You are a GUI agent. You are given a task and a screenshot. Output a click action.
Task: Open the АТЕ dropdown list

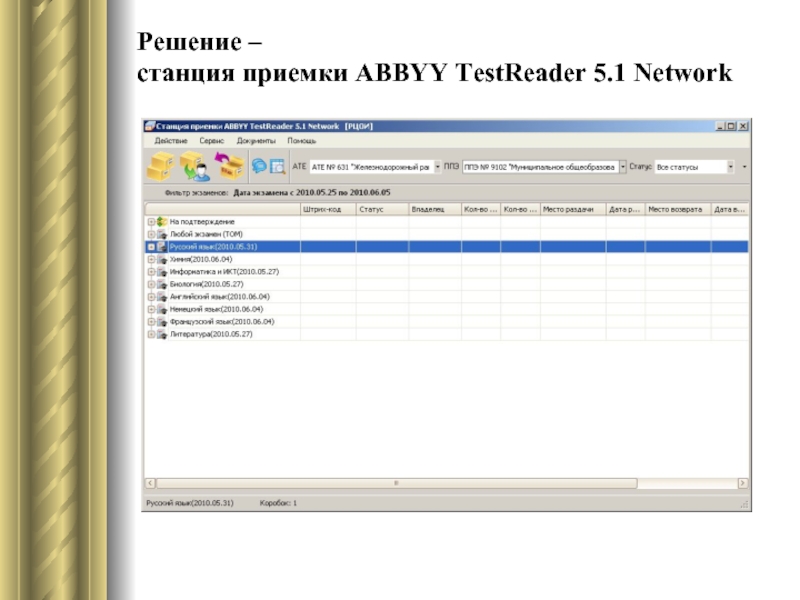point(437,167)
